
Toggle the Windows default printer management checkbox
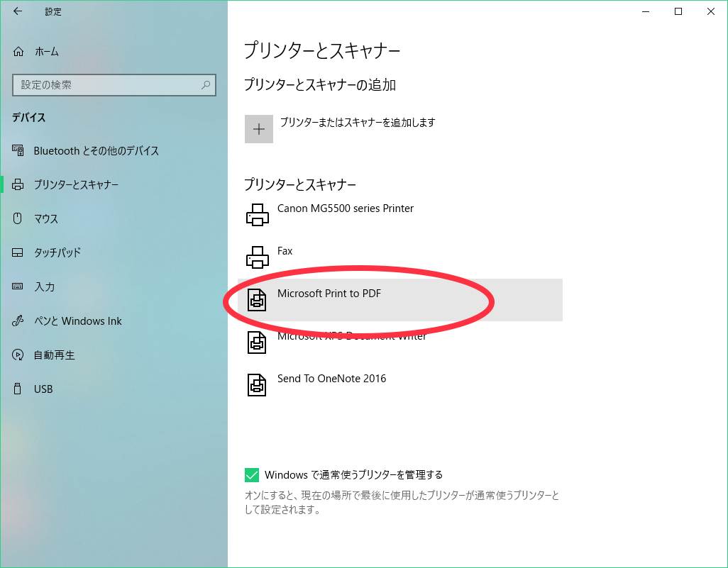(x=252, y=475)
